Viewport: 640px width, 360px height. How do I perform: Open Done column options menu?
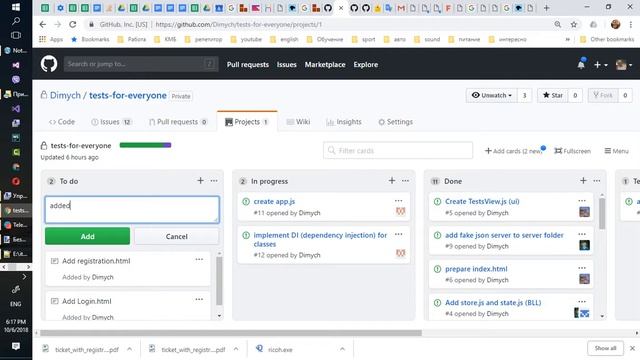(597, 180)
